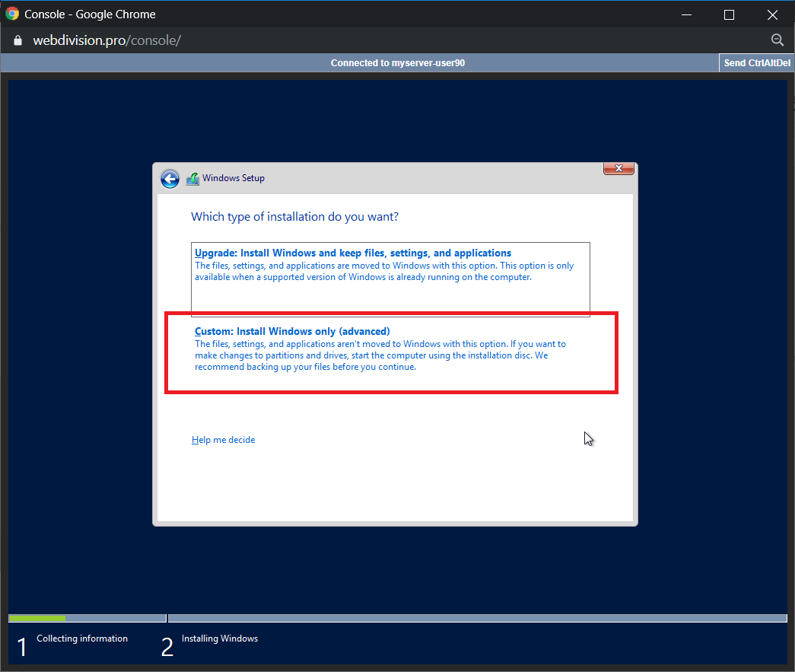Close the Chrome console window
The width and height of the screenshot is (795, 672).
[773, 14]
